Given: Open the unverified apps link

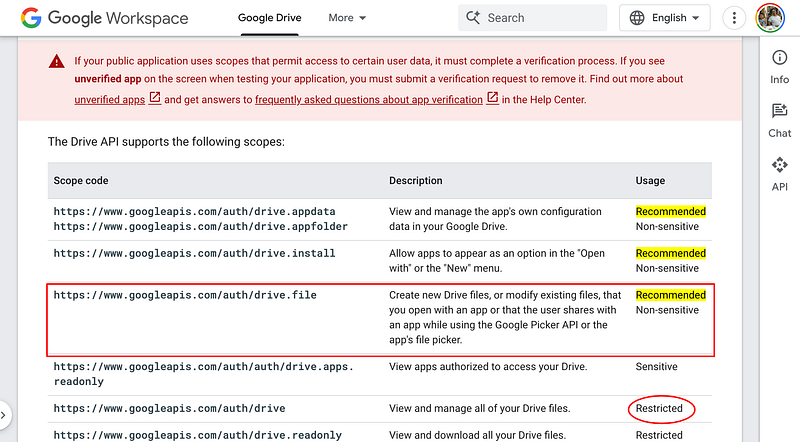Looking at the screenshot, I should [110, 99].
